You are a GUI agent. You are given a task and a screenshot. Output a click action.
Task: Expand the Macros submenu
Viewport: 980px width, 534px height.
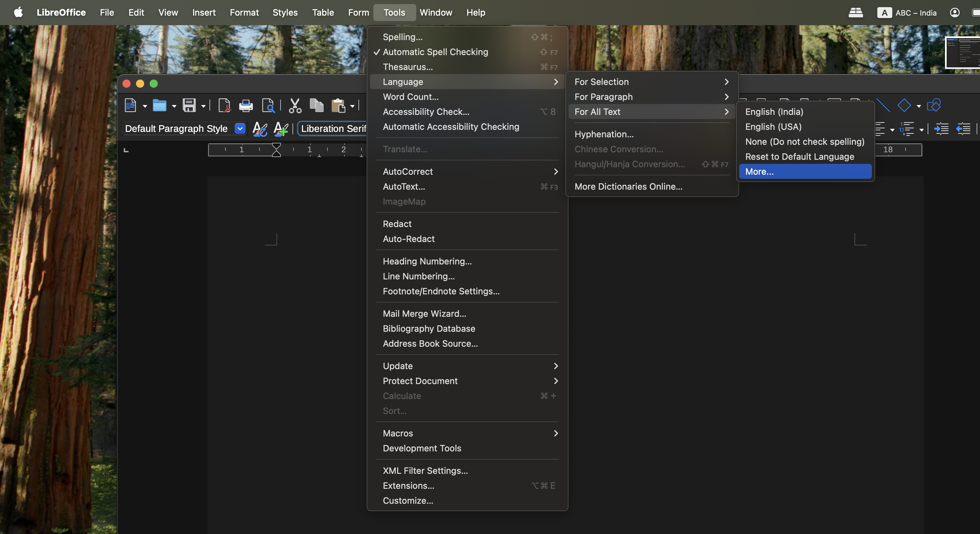tap(467, 433)
